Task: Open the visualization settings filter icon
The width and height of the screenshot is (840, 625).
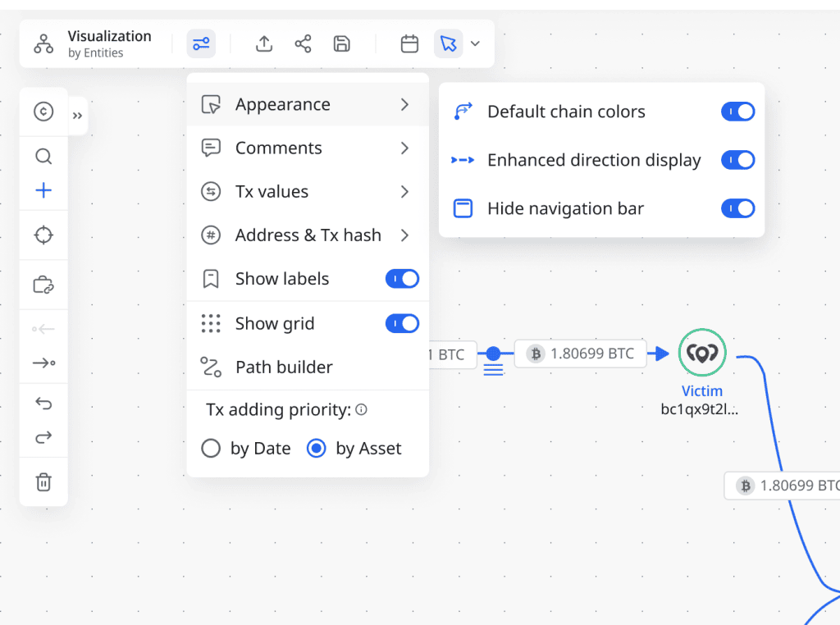Action: tap(201, 43)
